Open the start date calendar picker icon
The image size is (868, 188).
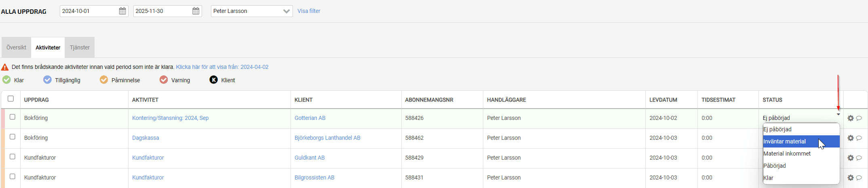point(122,11)
